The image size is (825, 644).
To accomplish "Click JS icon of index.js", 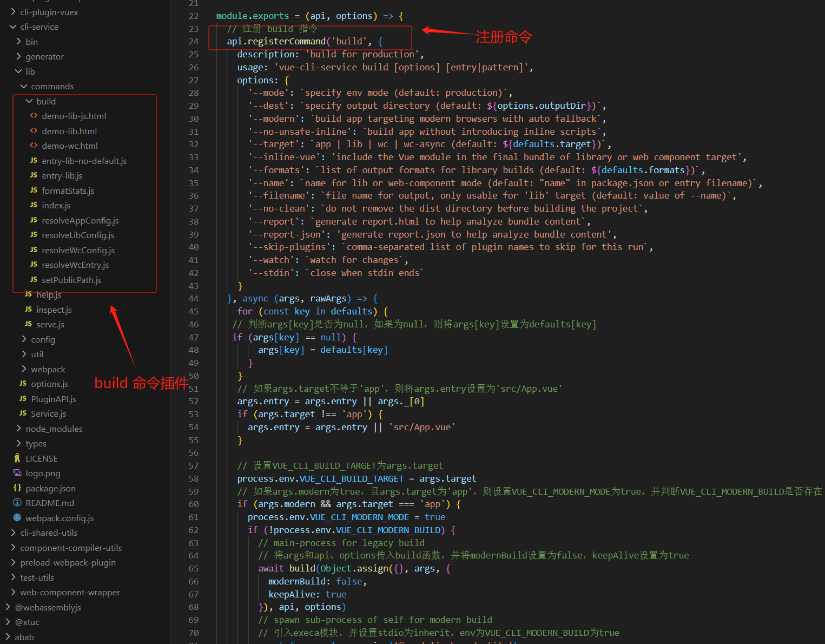I will pos(34,205).
